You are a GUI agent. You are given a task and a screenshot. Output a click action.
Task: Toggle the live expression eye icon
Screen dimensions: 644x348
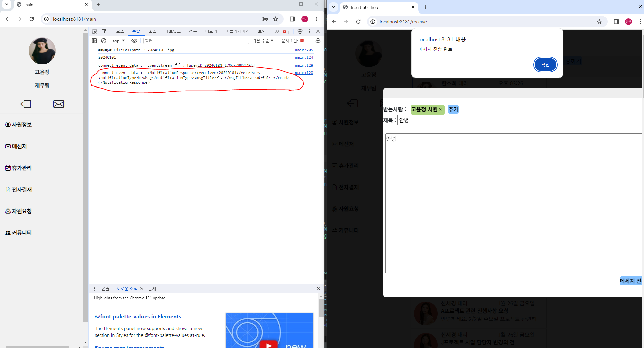(134, 41)
